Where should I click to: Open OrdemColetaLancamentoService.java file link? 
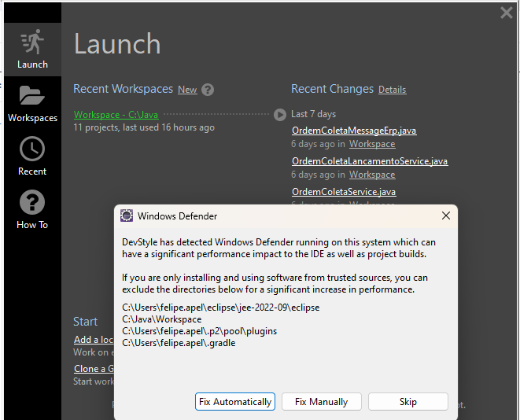click(370, 161)
